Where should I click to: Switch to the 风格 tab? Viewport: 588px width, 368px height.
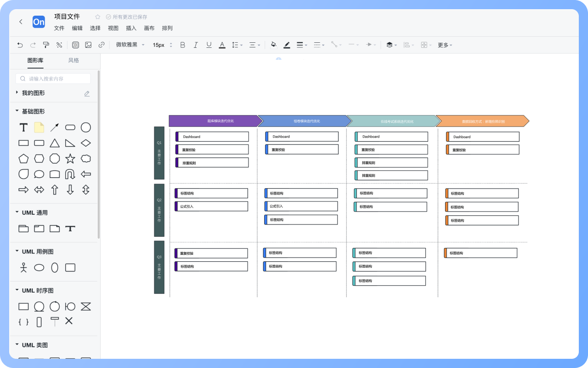73,60
